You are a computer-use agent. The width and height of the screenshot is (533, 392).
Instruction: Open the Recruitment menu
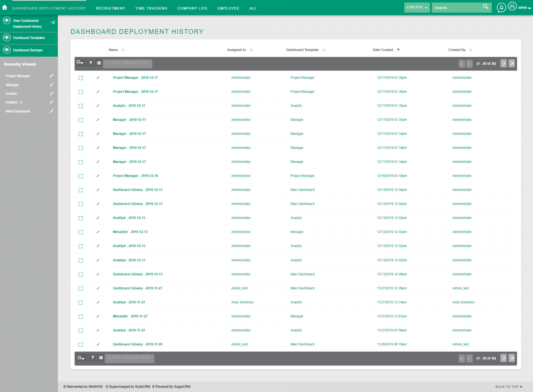coord(111,8)
